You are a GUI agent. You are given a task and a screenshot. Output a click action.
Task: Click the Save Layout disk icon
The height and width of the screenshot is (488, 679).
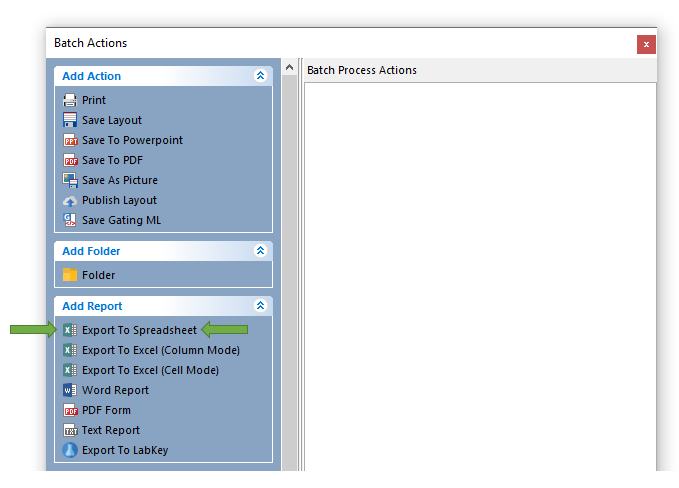tap(70, 120)
